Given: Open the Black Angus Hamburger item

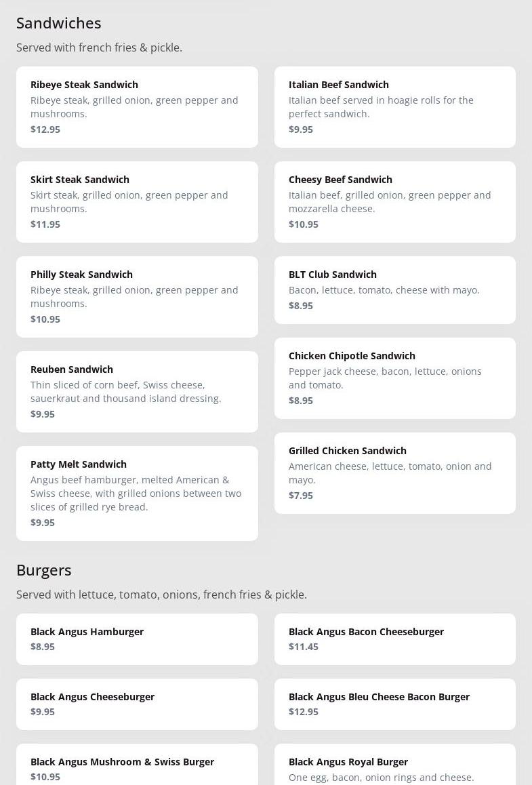Looking at the screenshot, I should 137,639.
